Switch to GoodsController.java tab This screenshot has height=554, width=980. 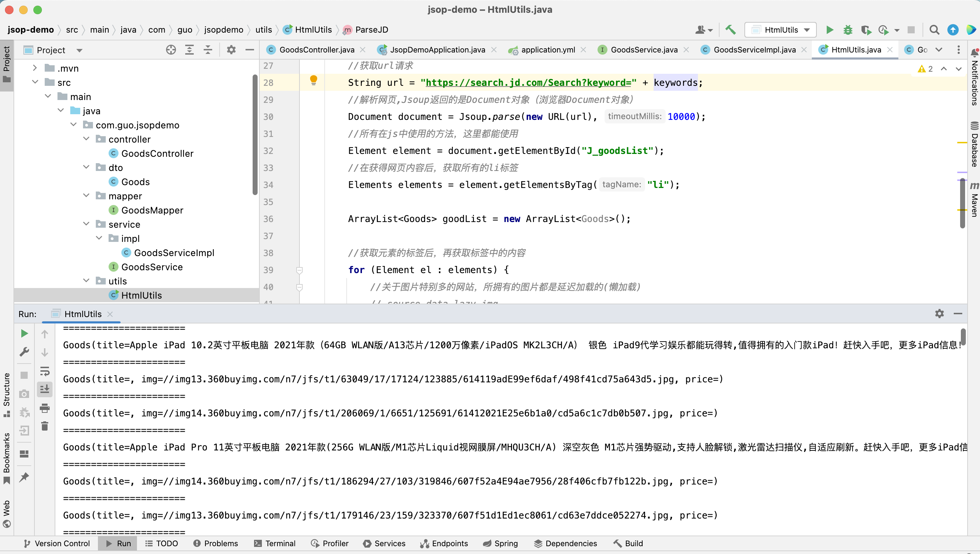[x=316, y=49]
